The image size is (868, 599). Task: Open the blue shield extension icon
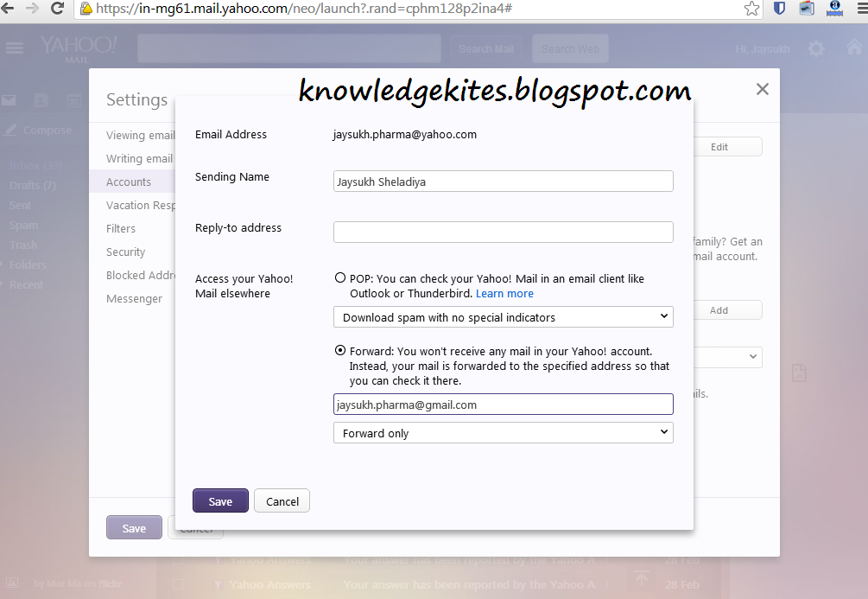pyautogui.click(x=779, y=9)
